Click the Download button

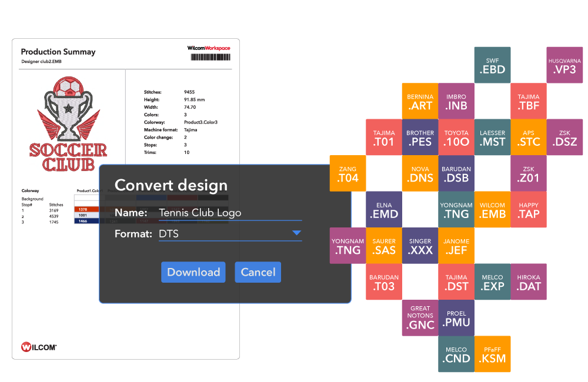(193, 272)
